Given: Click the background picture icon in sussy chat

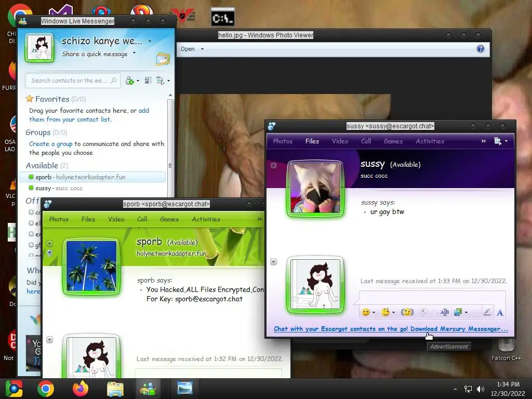Looking at the screenshot, I should coord(458,312).
